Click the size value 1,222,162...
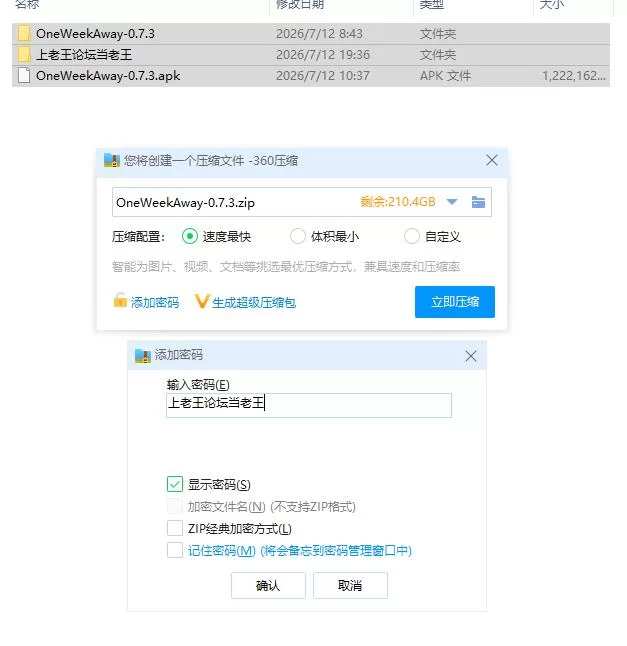This screenshot has height=646, width=627. [x=573, y=76]
